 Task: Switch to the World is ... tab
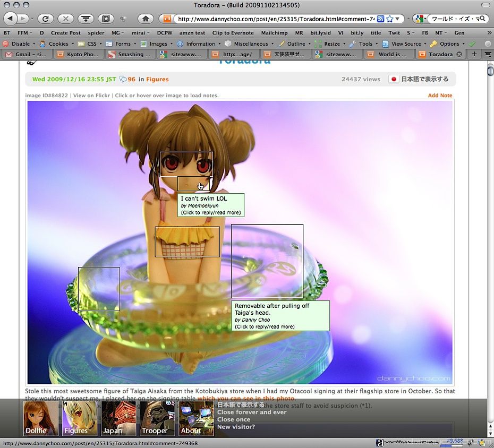tap(388, 54)
